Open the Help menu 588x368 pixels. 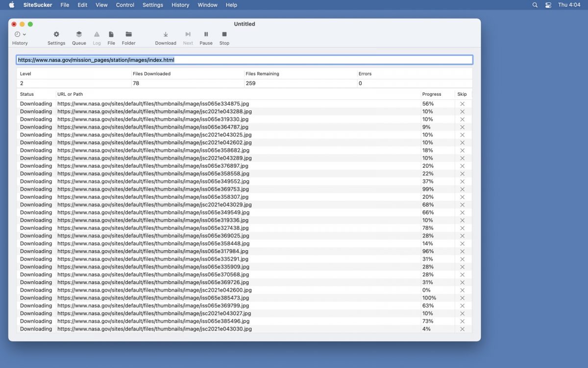click(231, 5)
